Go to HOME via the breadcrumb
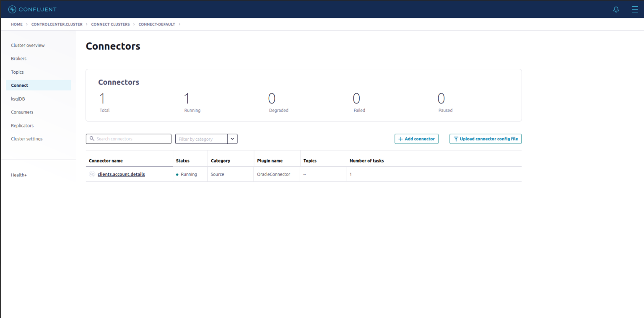644x318 pixels. [x=16, y=24]
